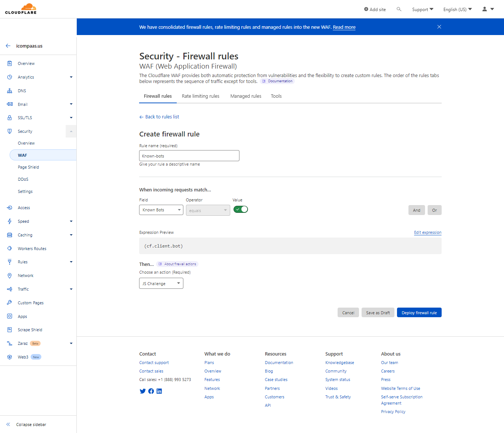The height and width of the screenshot is (433, 504).
Task: Click Add site at the top
Action: click(375, 9)
